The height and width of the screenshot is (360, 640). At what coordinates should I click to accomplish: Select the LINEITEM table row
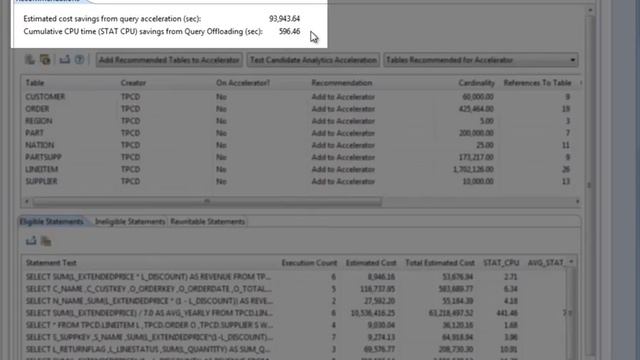click(300, 169)
